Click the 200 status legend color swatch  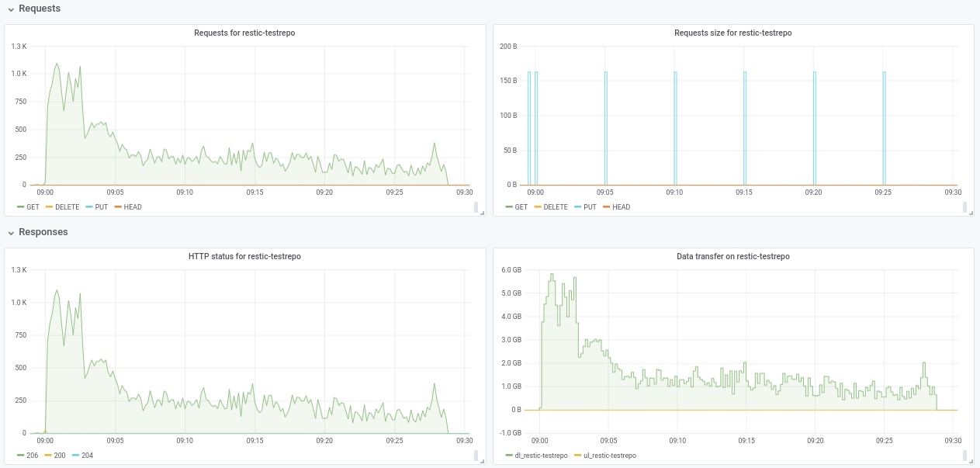coord(48,455)
